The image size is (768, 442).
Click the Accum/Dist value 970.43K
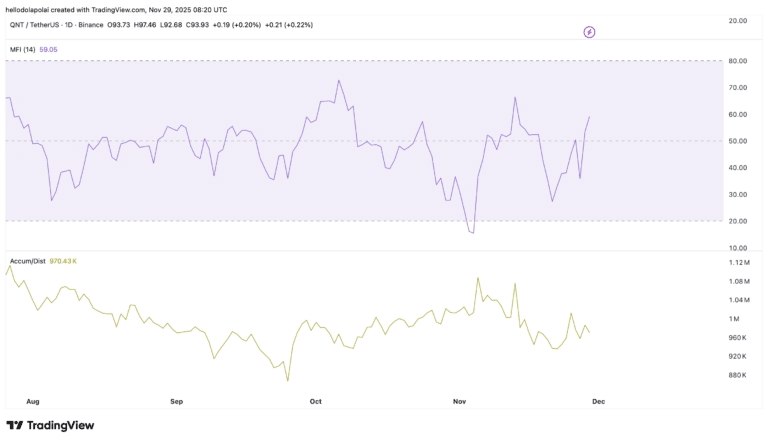click(64, 260)
